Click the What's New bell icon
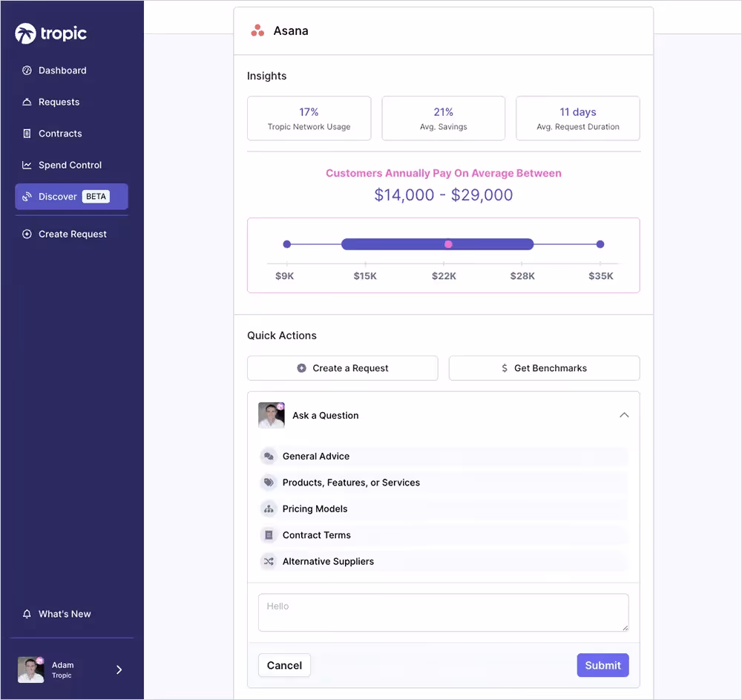 [x=27, y=614]
